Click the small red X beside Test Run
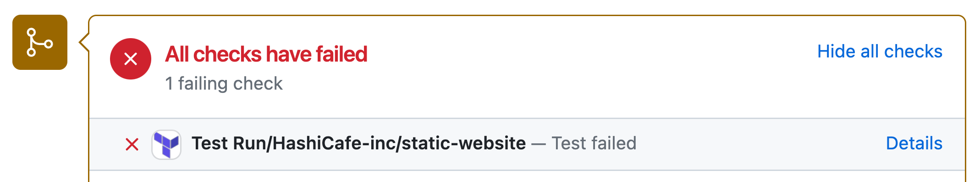The height and width of the screenshot is (182, 980). click(132, 144)
